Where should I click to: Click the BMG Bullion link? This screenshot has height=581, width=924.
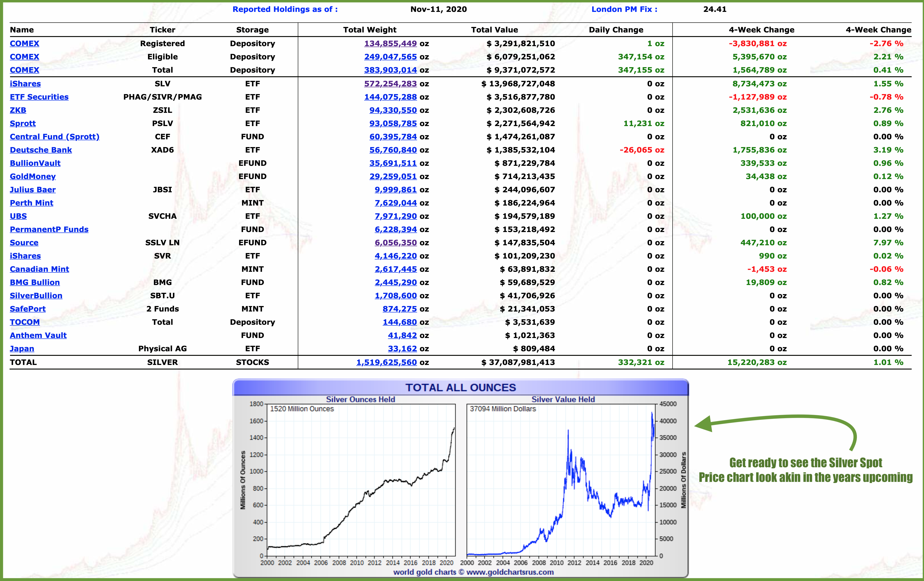click(34, 283)
